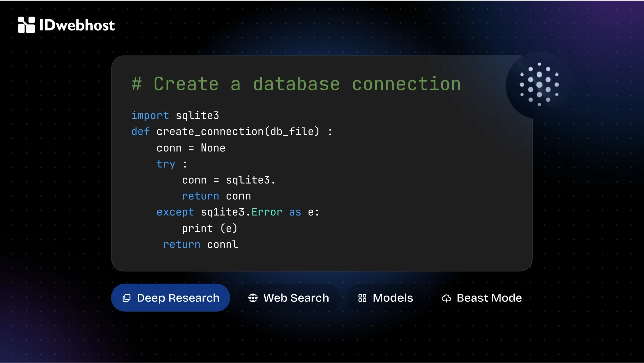
Task: Enable Deep Research mode via its label
Action: [x=178, y=298]
